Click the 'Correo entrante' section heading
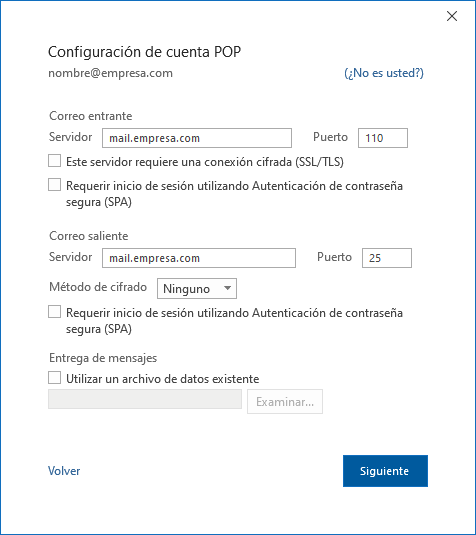Viewport: 476px width, 535px height. click(x=91, y=116)
